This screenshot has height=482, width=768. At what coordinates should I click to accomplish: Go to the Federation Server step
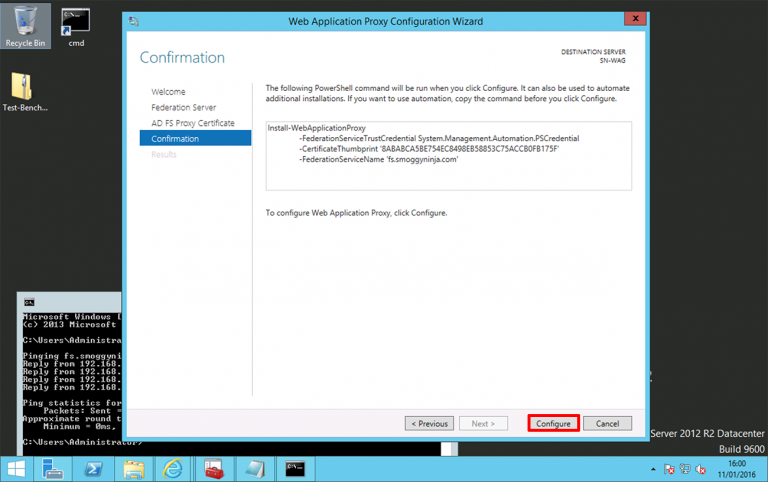(184, 107)
